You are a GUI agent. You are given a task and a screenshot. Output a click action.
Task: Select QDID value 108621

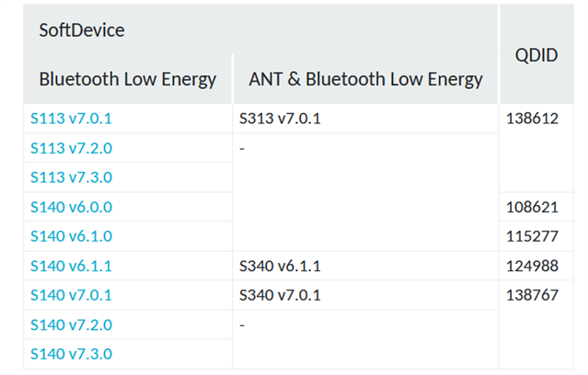click(x=533, y=207)
